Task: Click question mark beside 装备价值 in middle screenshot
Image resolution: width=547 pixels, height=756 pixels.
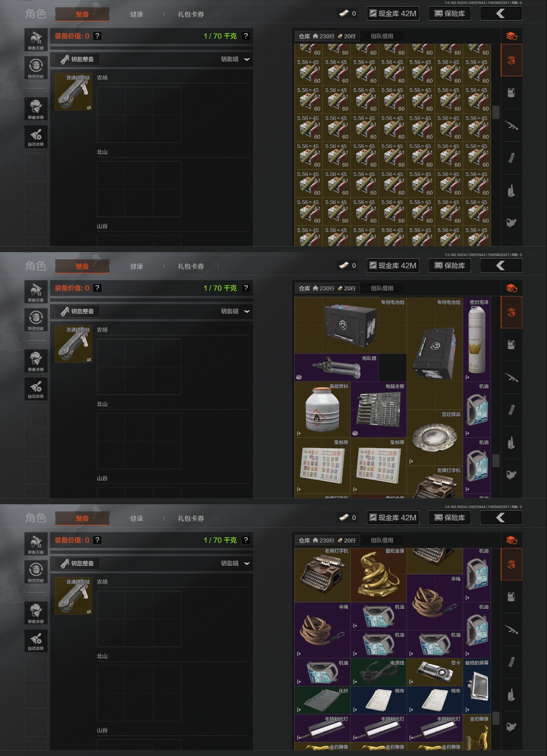Action: 97,288
